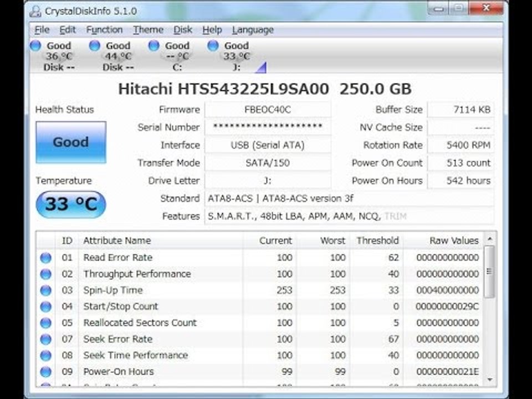Image resolution: width=532 pixels, height=399 pixels.
Task: Click the Attribute Name column header
Action: tap(161, 241)
